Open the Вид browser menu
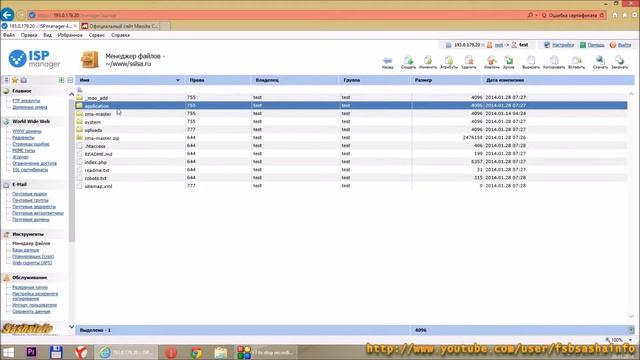The image size is (640, 360). [47, 35]
